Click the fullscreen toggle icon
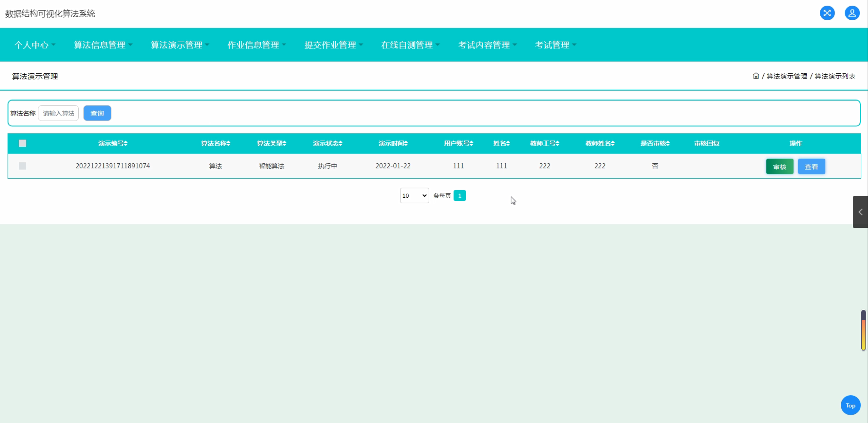868x423 pixels. click(x=827, y=13)
